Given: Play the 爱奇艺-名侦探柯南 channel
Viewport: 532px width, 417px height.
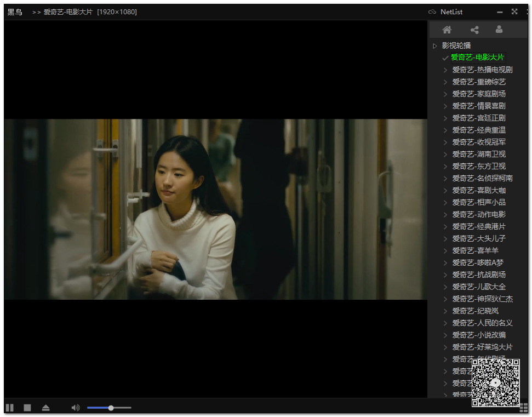Looking at the screenshot, I should [x=482, y=179].
